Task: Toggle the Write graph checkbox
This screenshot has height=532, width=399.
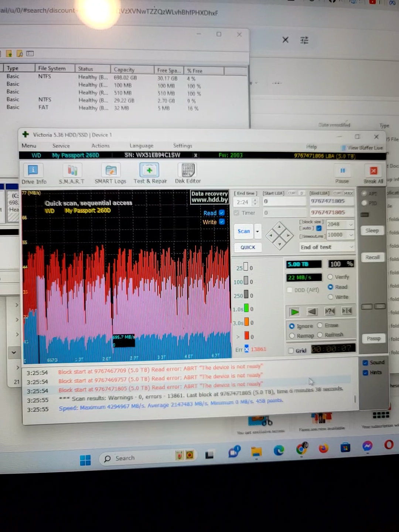Action: tap(222, 222)
